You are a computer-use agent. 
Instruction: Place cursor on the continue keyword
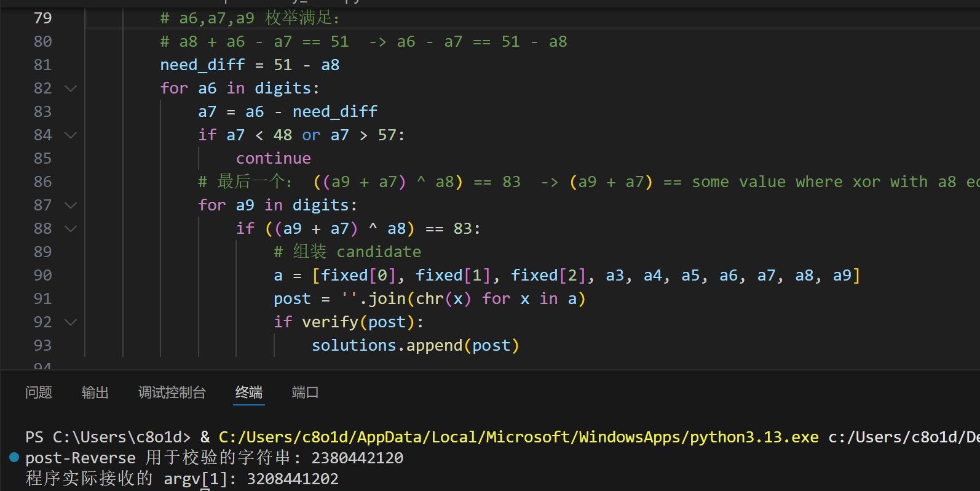click(274, 159)
